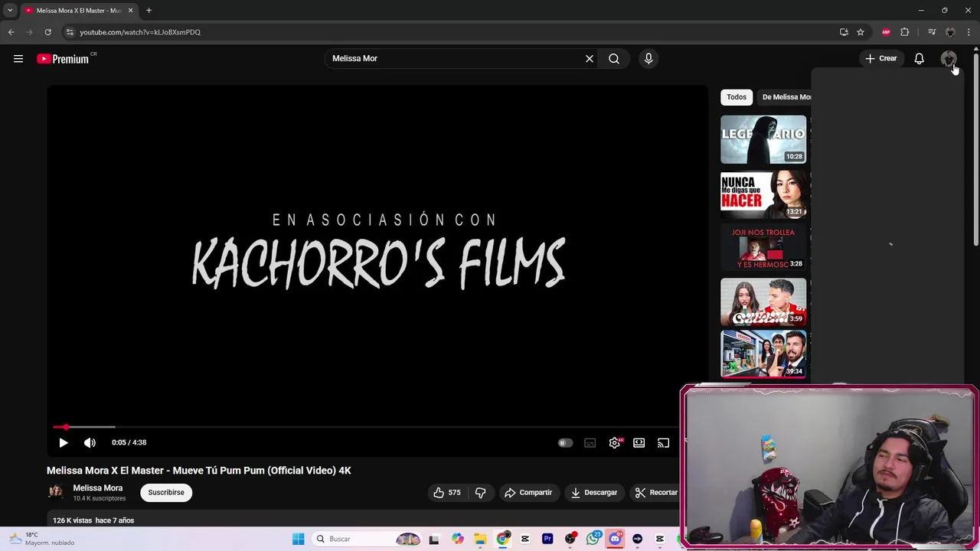This screenshot has width=980, height=551.
Task: Toggle the autoplay switch in the player
Action: [565, 442]
